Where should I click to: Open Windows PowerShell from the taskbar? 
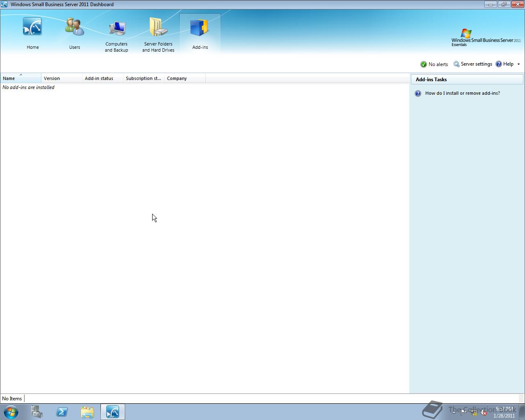point(62,412)
